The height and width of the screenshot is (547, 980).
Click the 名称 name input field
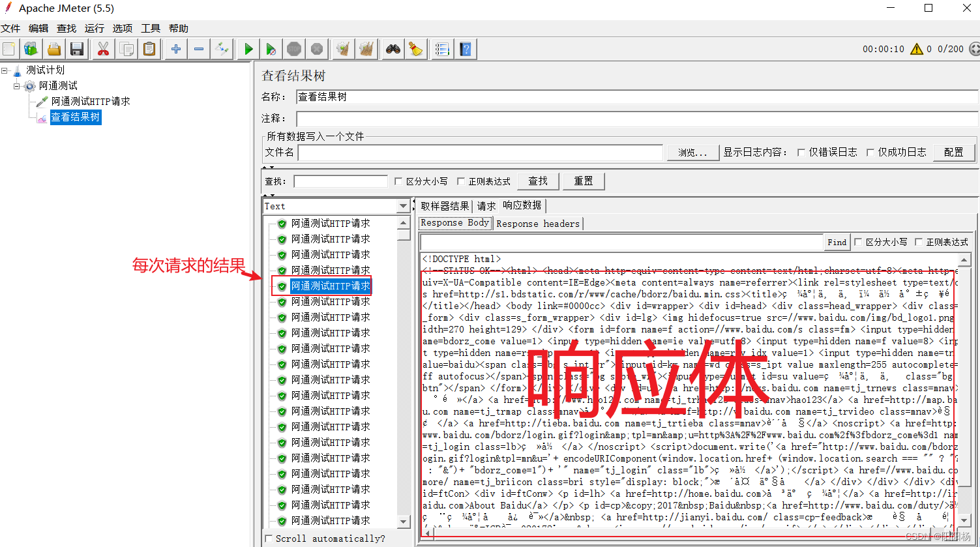[637, 97]
